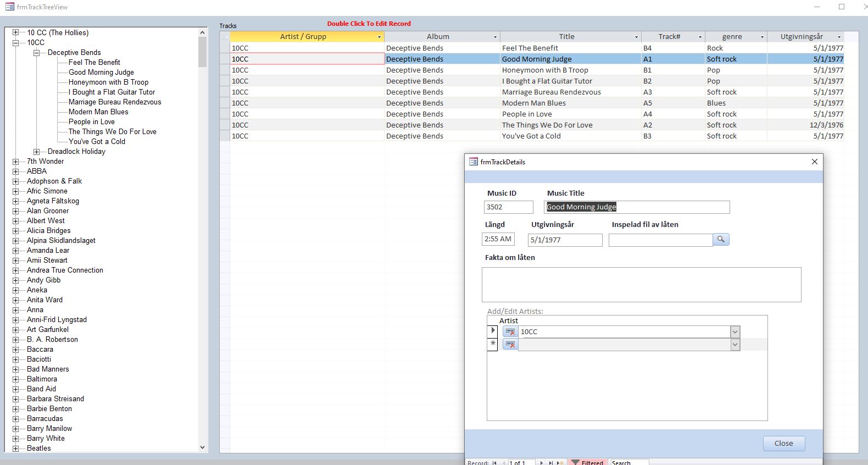Click the Längd time field
868x465 pixels.
[x=498, y=239]
